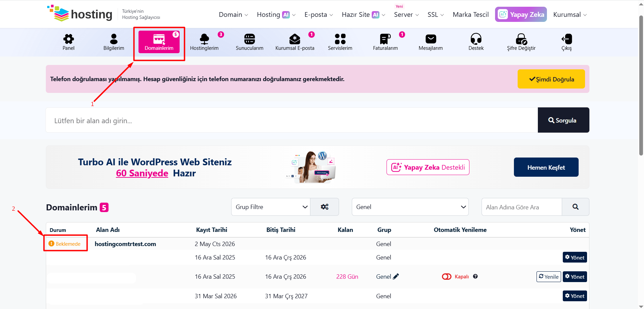Go to Marka Tescil

point(470,14)
